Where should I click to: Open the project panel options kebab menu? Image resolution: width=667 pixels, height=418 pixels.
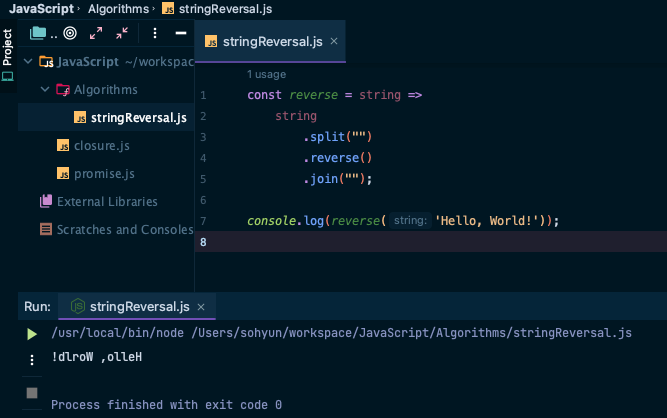click(x=155, y=33)
